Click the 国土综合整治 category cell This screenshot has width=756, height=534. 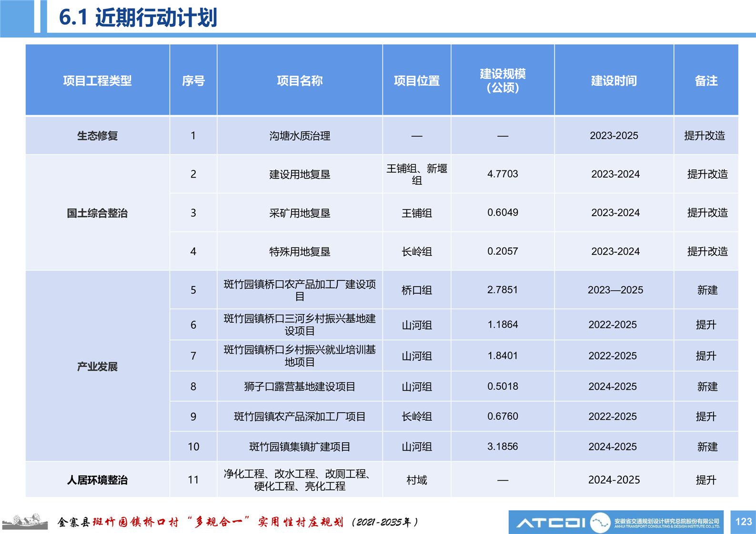97,213
